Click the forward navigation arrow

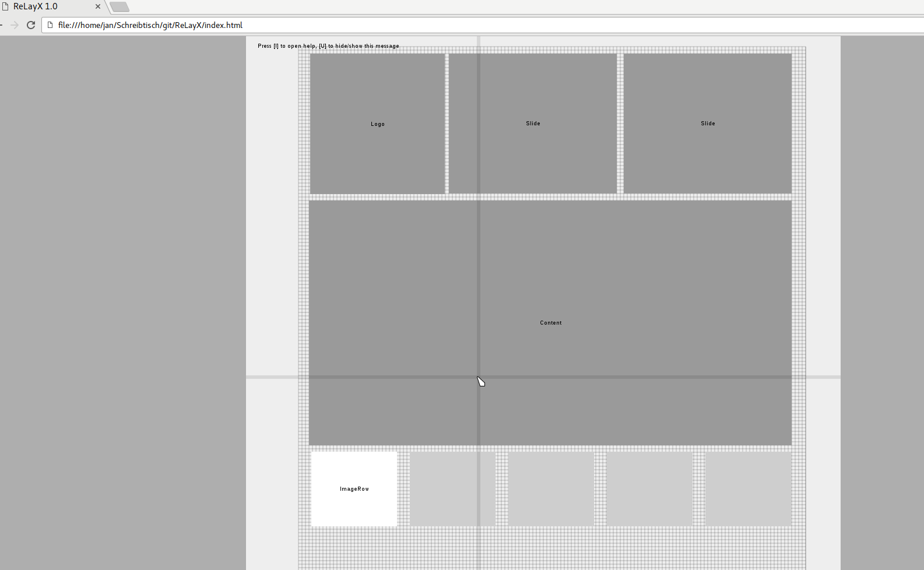[x=15, y=25]
